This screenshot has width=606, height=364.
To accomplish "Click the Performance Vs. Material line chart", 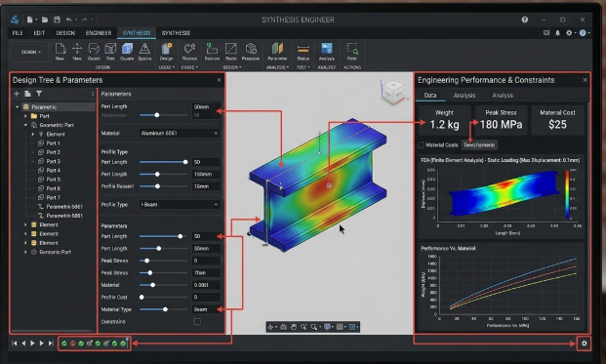I will (x=501, y=287).
